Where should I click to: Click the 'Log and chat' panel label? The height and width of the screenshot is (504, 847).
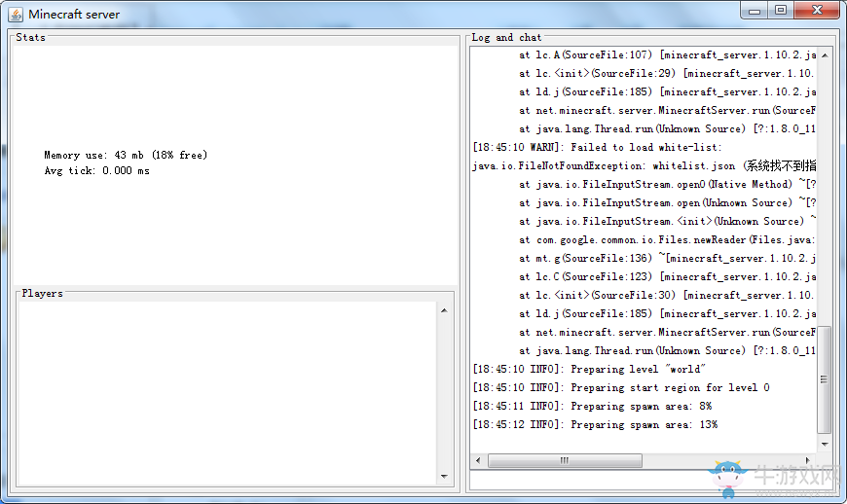click(x=506, y=37)
